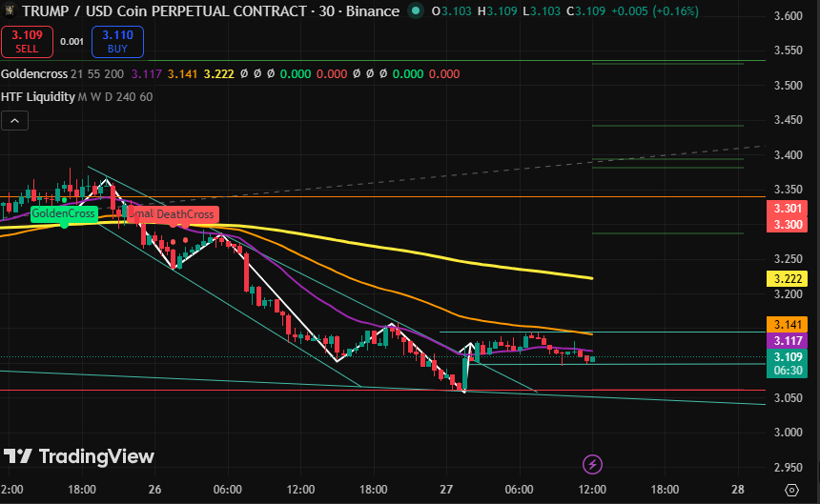Click the TradingView logo link
The height and width of the screenshot is (504, 820).
[x=78, y=456]
